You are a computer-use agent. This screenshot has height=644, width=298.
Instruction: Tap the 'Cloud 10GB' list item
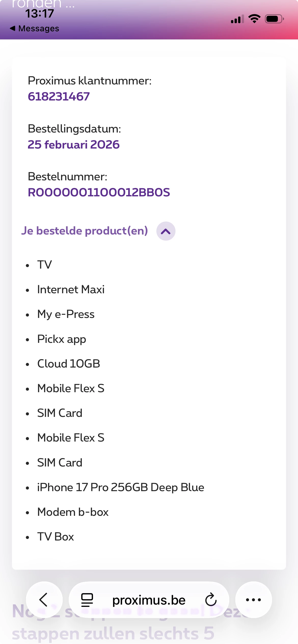click(69, 364)
